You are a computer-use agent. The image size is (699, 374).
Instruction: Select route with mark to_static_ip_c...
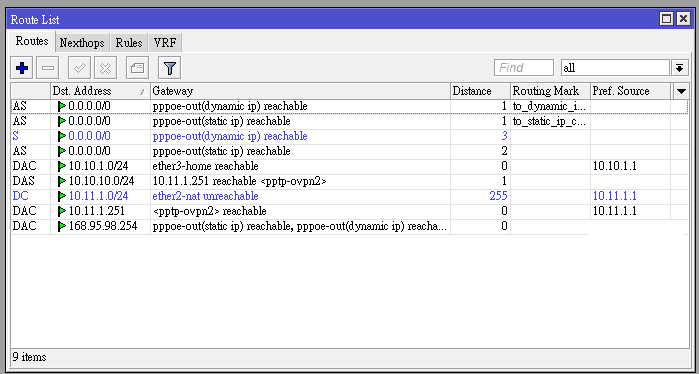click(350, 121)
